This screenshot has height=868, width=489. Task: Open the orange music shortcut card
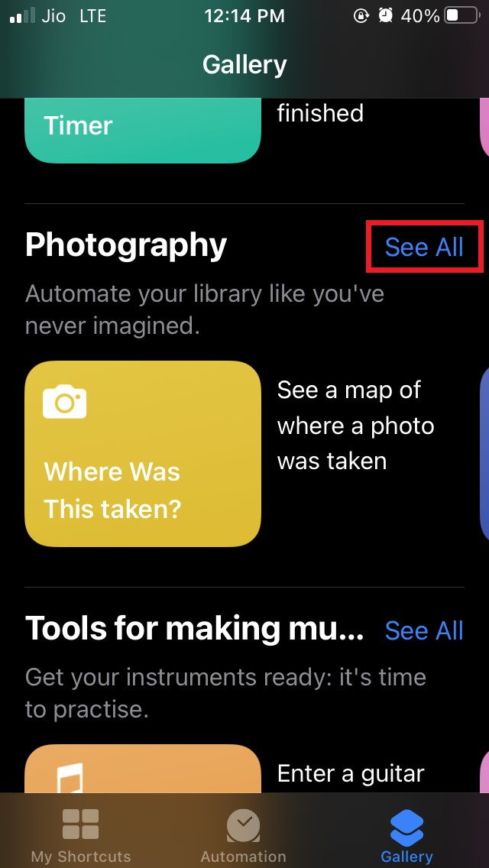pos(143,769)
